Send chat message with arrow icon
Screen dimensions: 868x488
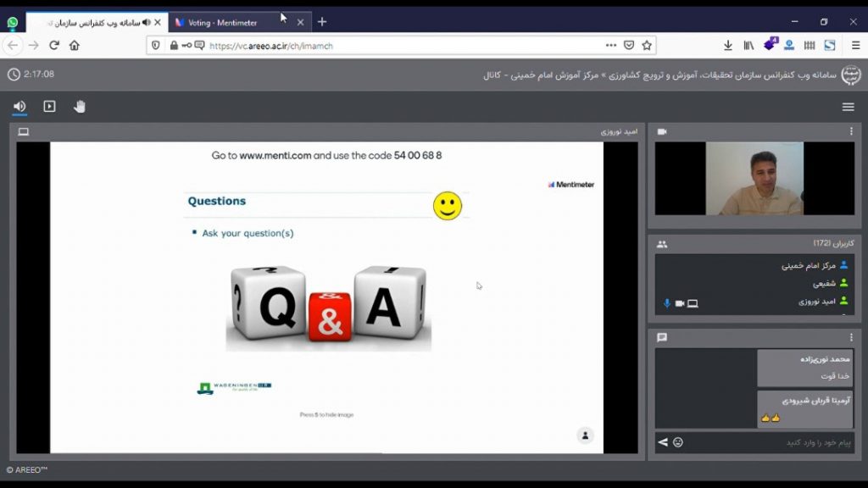coord(663,442)
